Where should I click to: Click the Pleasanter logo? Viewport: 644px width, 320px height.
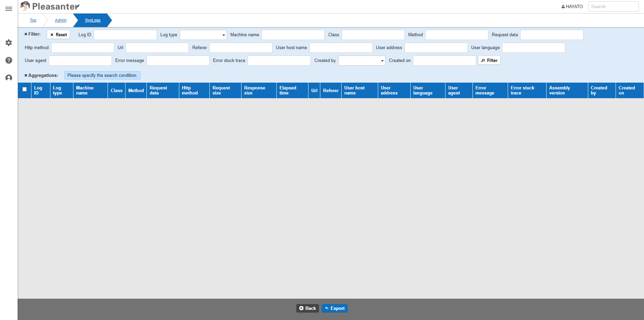(50, 6)
